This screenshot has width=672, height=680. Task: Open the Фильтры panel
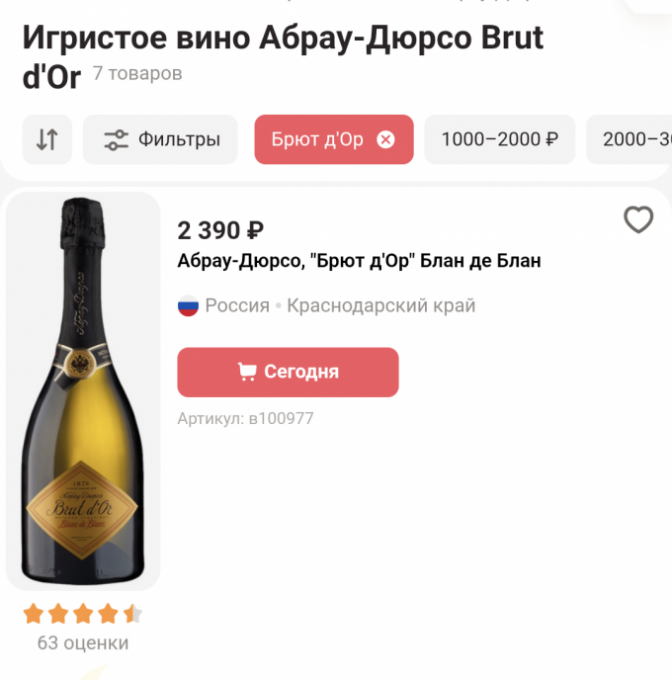coord(160,140)
